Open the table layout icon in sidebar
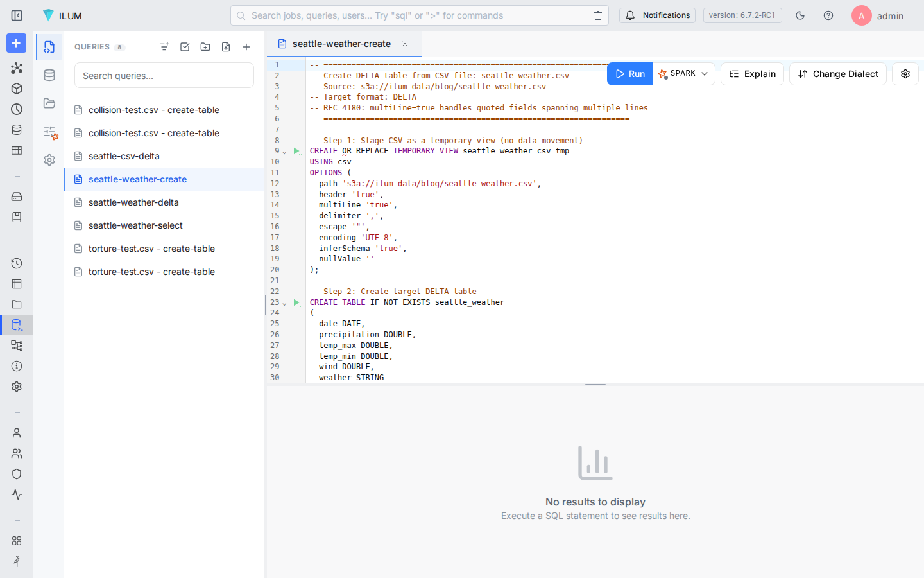 point(17,284)
